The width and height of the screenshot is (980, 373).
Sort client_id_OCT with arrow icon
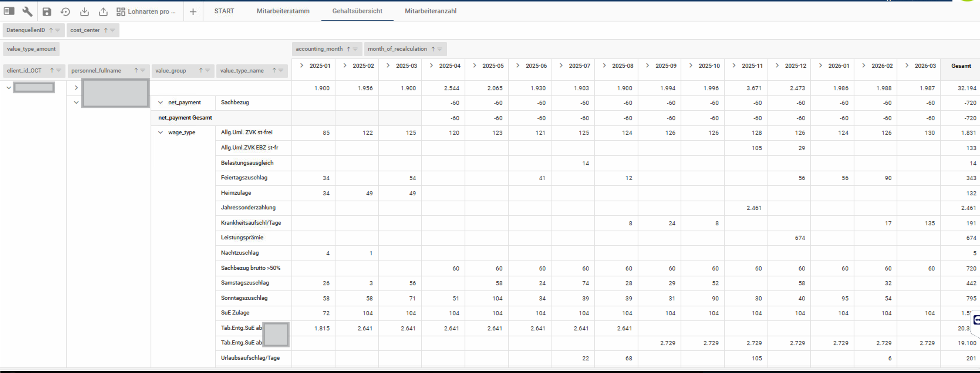tap(52, 70)
